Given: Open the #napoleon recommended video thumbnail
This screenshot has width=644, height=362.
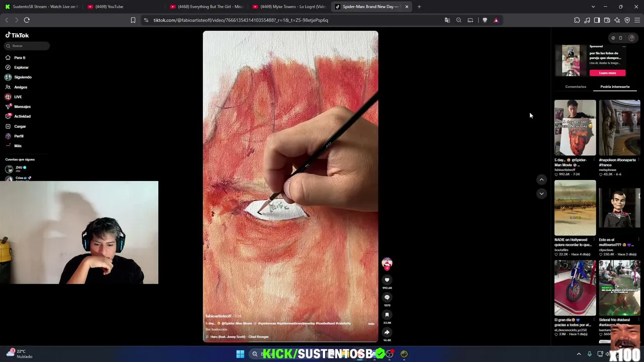Looking at the screenshot, I should (619, 128).
